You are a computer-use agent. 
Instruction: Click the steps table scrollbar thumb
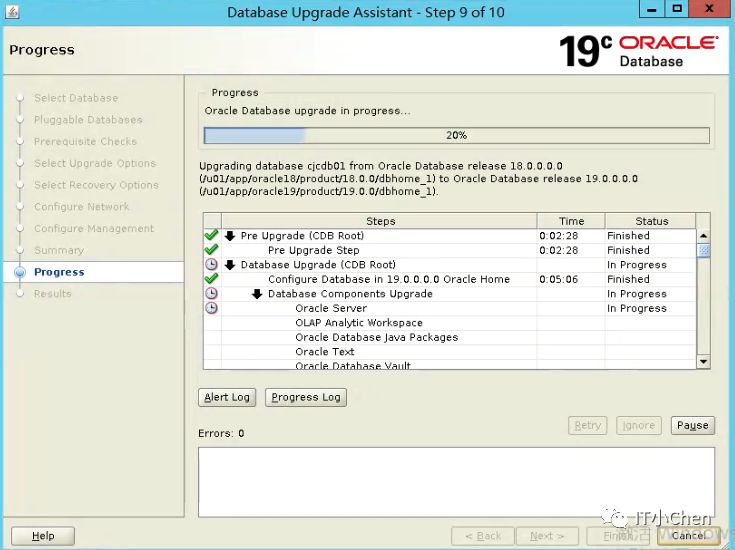click(x=703, y=250)
